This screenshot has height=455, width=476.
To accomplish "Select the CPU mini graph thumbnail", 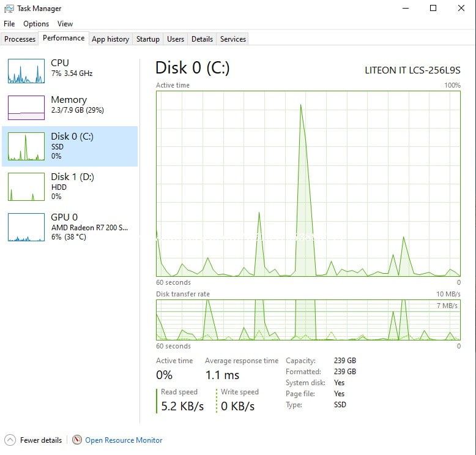I will pos(26,71).
